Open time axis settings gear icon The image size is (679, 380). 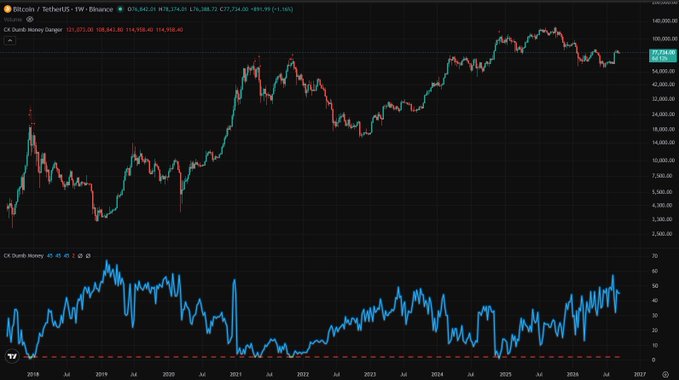665,374
